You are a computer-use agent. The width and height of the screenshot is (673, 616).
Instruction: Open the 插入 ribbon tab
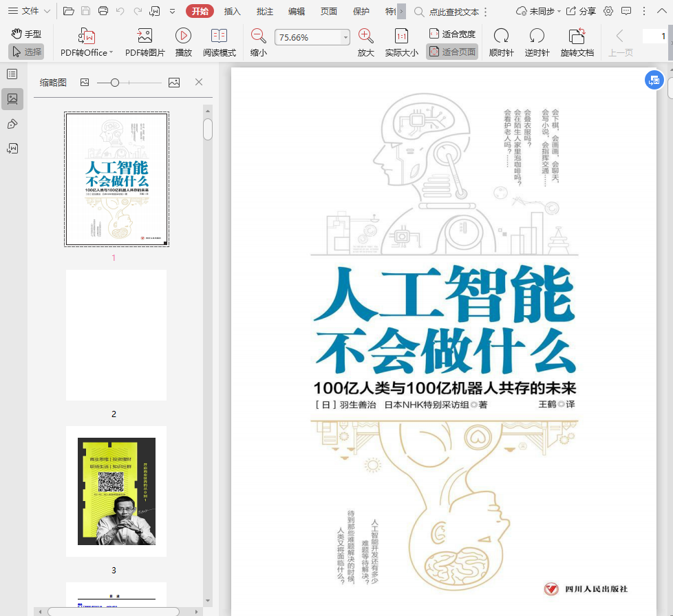click(233, 11)
